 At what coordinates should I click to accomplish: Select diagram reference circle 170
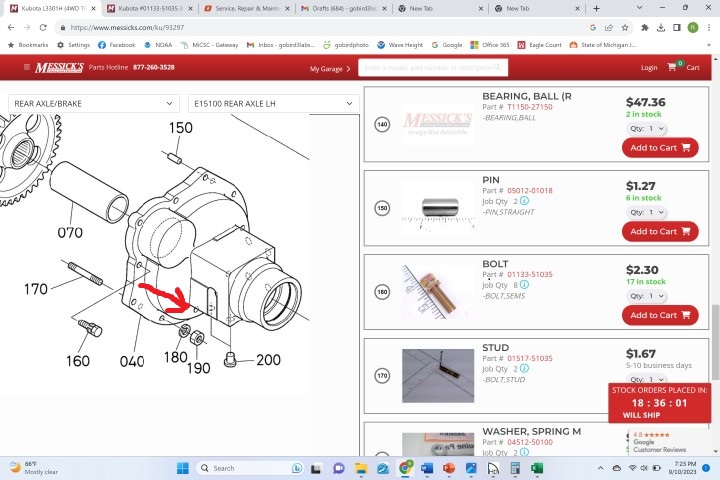[x=382, y=376]
